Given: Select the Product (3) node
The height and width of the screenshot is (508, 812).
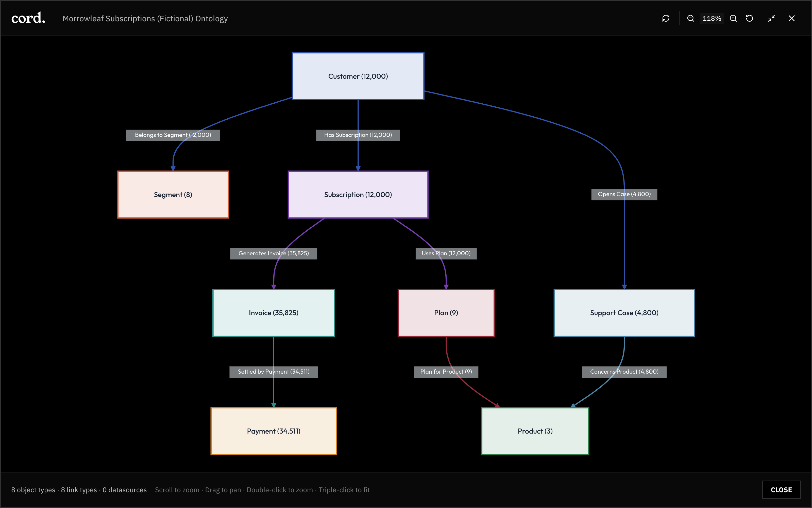Looking at the screenshot, I should pos(535,431).
